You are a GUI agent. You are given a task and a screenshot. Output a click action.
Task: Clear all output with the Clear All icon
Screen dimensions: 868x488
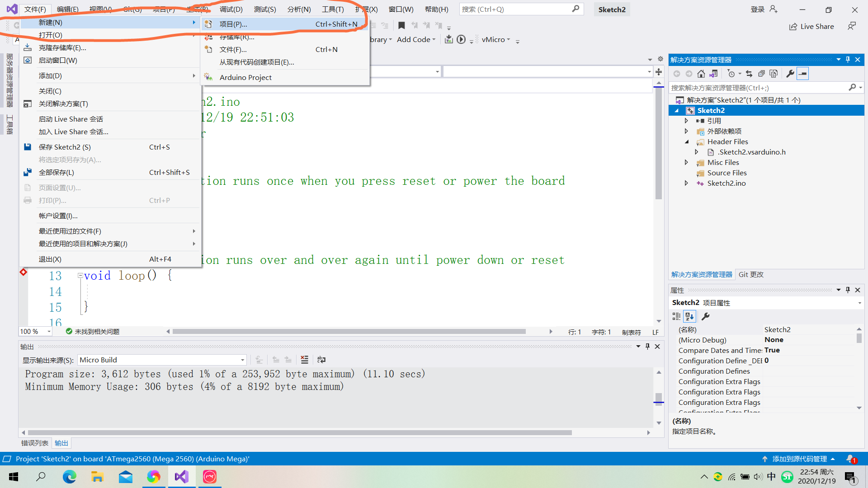click(305, 360)
